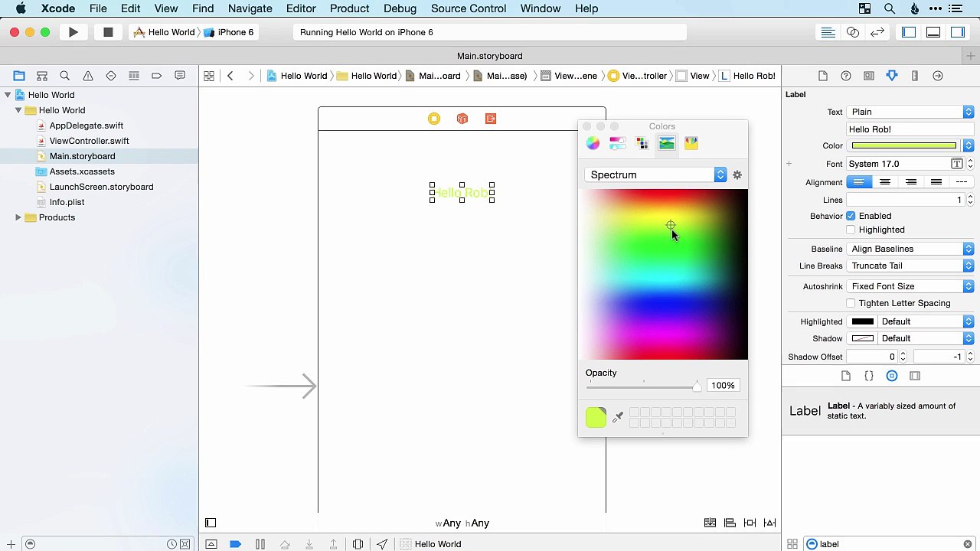Image resolution: width=980 pixels, height=551 pixels.
Task: Open the Spectrum palette dropdown
Action: (x=655, y=175)
